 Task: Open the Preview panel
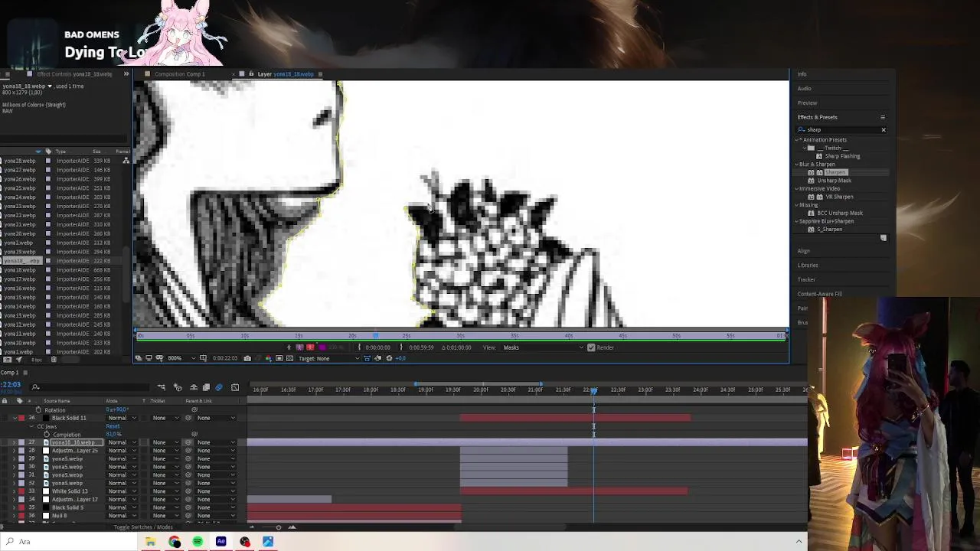tap(807, 103)
